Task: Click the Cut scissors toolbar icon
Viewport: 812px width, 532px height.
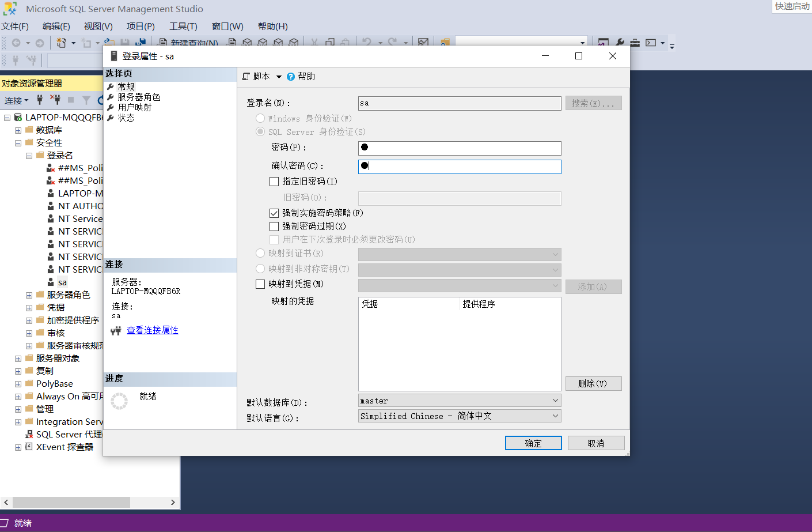Action: point(314,43)
